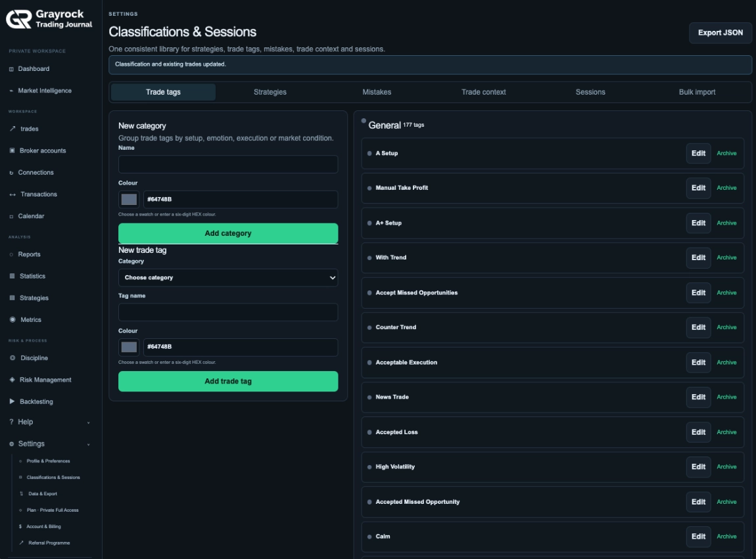Click the Reports sidebar icon
This screenshot has height=559, width=756.
11,254
